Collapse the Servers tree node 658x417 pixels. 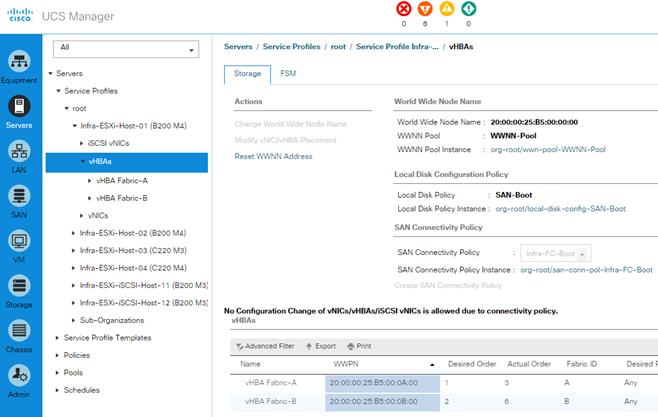[50, 73]
